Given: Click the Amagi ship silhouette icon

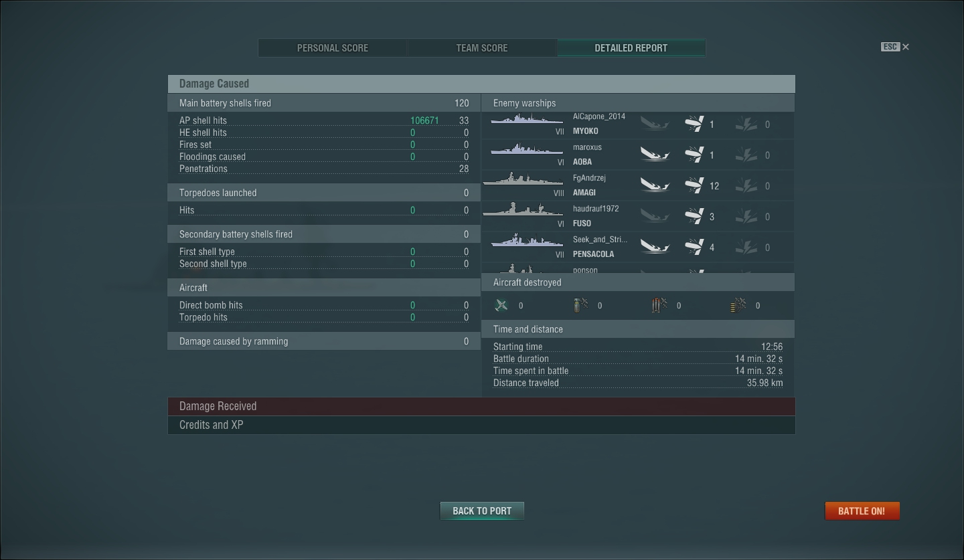Looking at the screenshot, I should 523,179.
